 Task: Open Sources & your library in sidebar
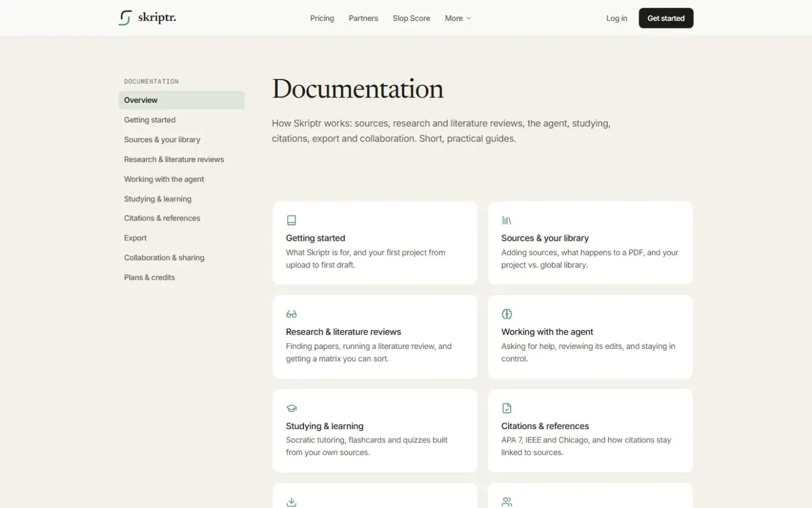click(162, 139)
